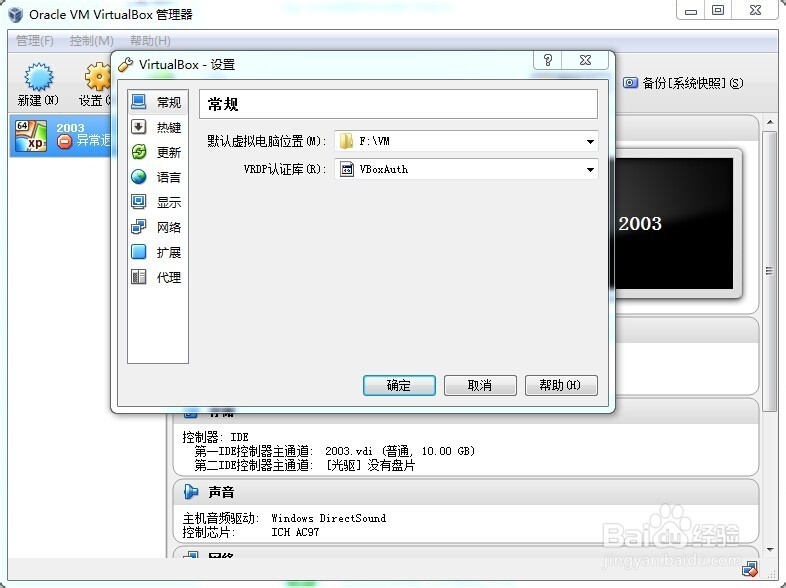786x588 pixels.
Task: Click the 帮助(H) dialog button
Action: point(561,385)
